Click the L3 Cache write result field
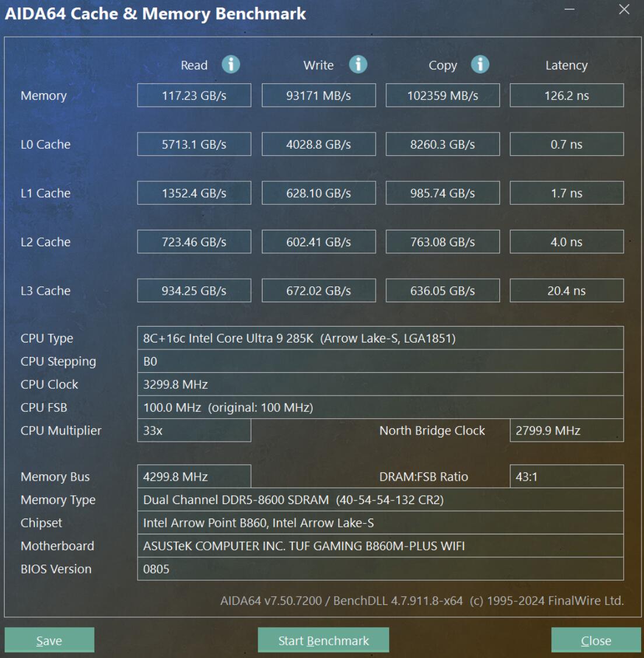This screenshot has height=658, width=644. coord(318,290)
